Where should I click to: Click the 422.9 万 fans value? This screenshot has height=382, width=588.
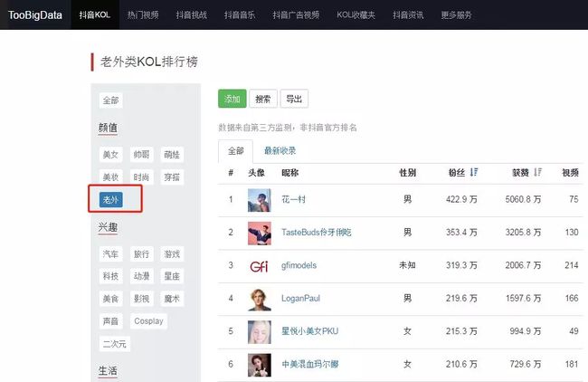[x=461, y=199]
